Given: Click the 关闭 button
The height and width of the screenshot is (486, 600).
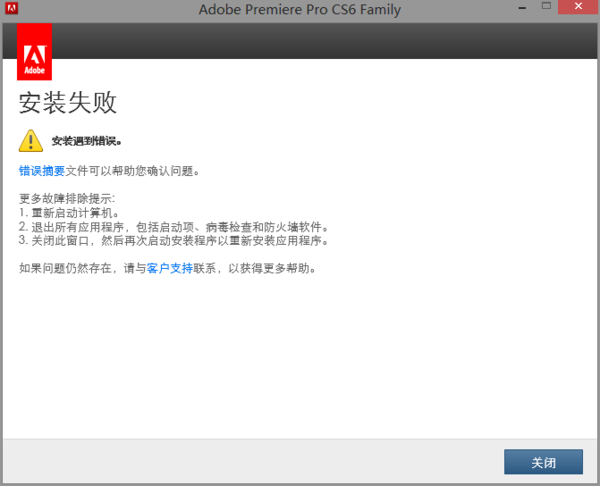Looking at the screenshot, I should pyautogui.click(x=543, y=462).
